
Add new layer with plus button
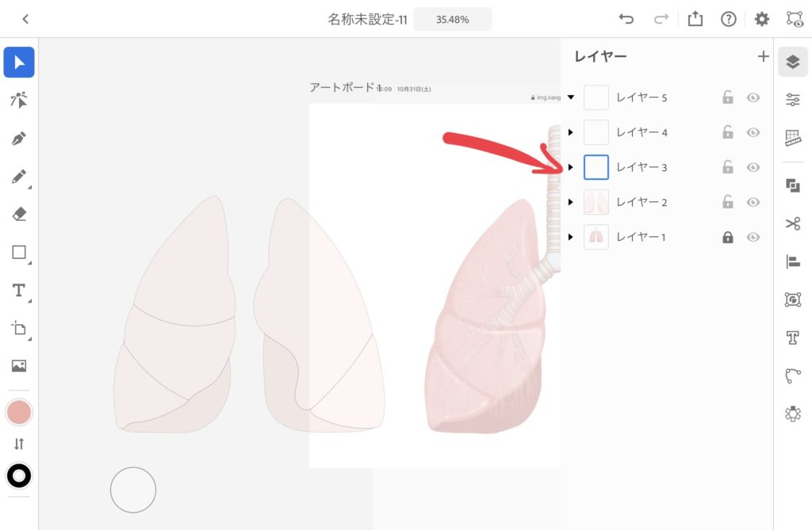tap(763, 56)
